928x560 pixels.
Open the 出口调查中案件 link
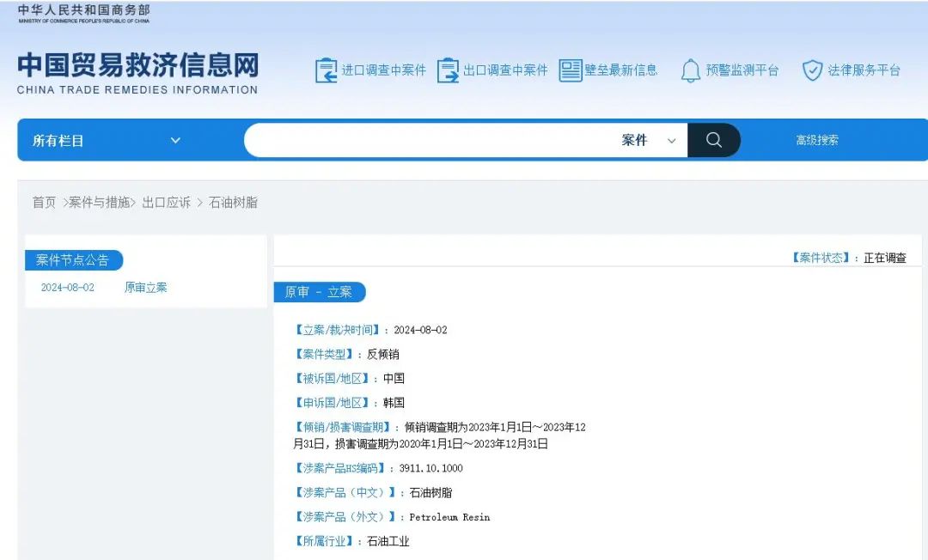[505, 70]
